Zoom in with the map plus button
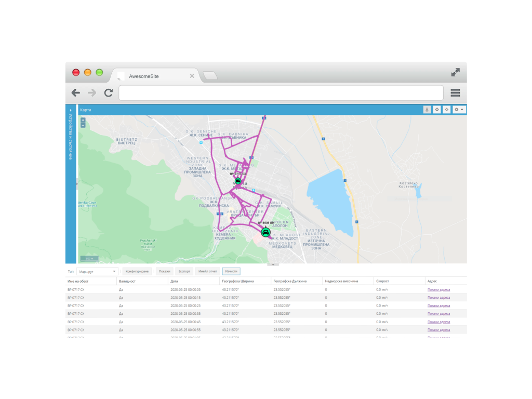This screenshot has height=399, width=532. click(83, 120)
